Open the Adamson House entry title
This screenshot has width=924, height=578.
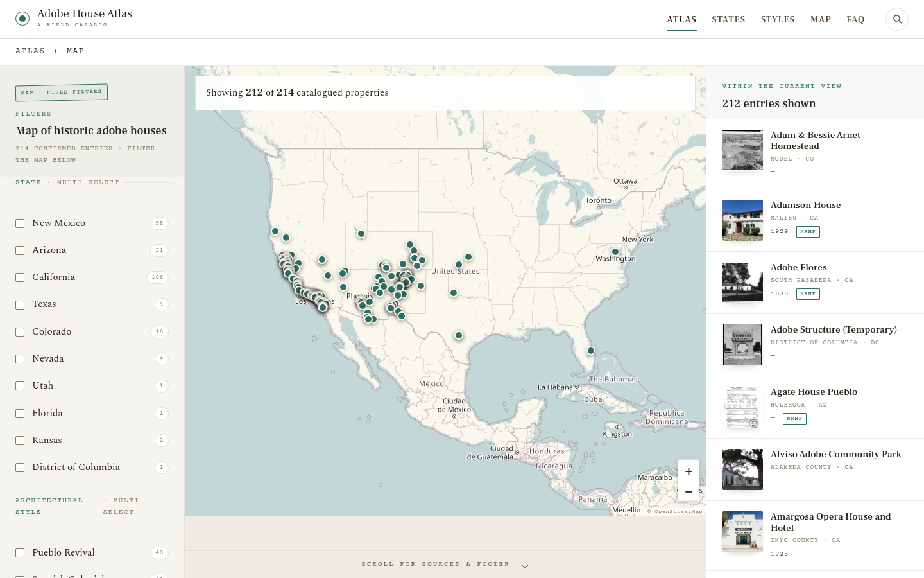805,205
